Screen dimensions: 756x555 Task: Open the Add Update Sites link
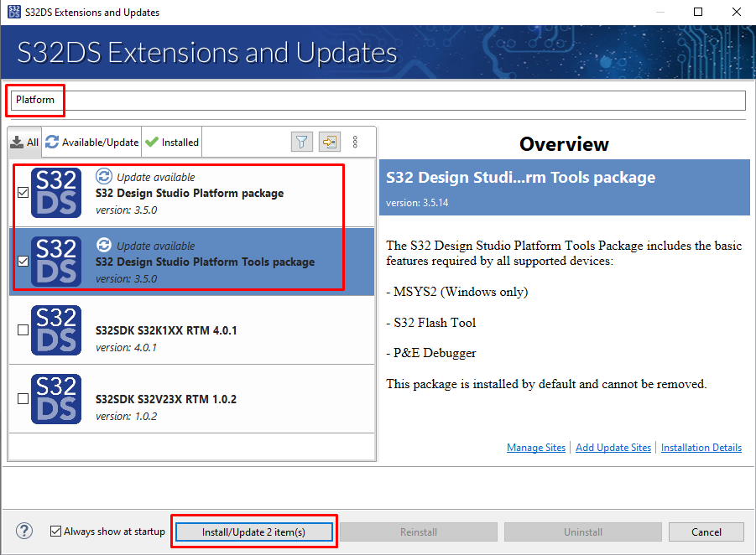click(613, 448)
